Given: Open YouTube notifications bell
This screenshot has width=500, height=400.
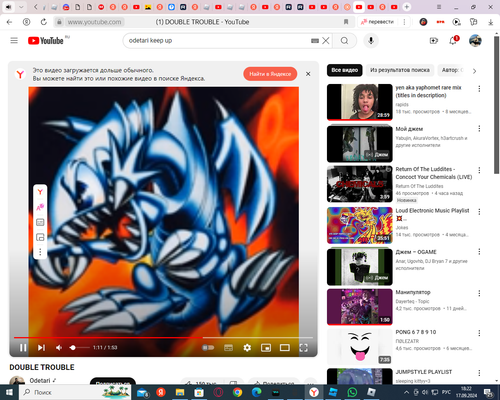Looking at the screenshot, I should [x=453, y=41].
